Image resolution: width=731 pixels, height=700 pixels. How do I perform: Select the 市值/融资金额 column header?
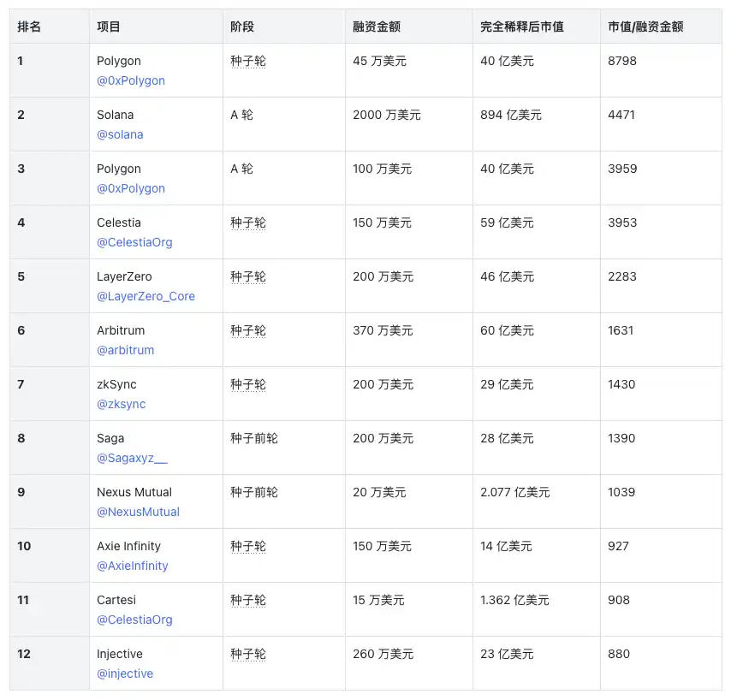[x=645, y=27]
